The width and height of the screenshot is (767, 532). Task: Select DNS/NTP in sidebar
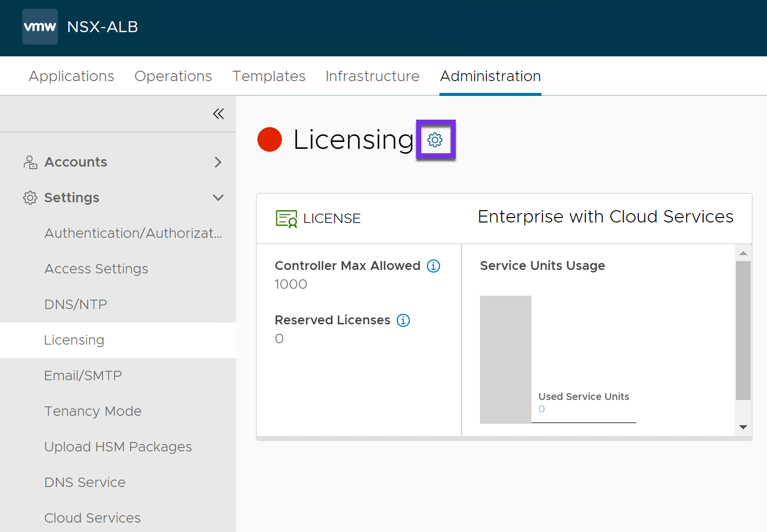click(x=76, y=305)
